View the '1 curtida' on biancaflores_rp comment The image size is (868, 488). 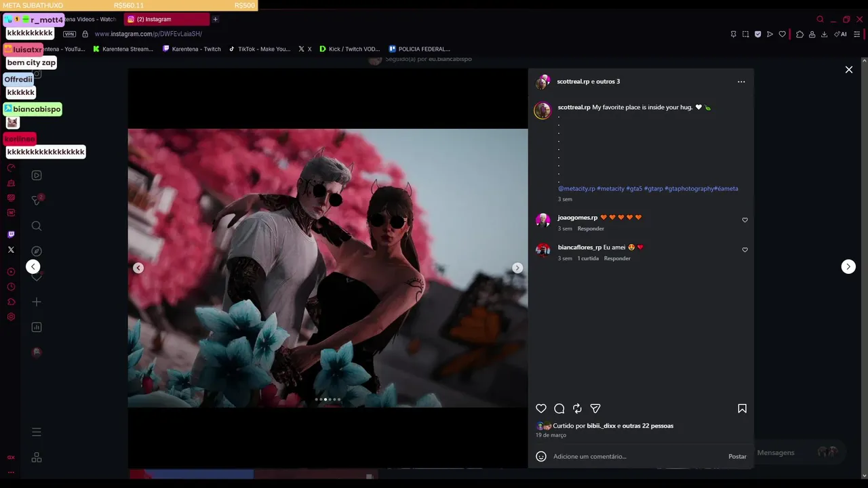click(x=588, y=258)
